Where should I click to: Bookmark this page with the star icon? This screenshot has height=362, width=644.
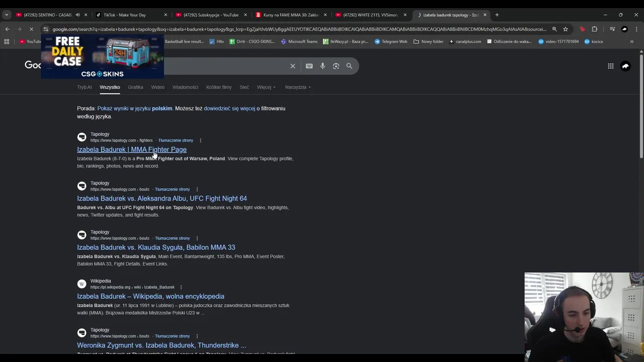pyautogui.click(x=566, y=29)
